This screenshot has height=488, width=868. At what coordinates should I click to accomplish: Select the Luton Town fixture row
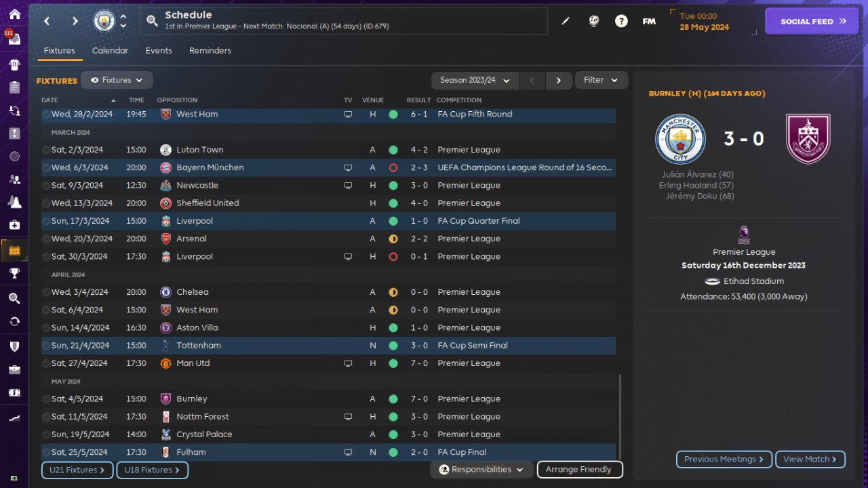(328, 150)
